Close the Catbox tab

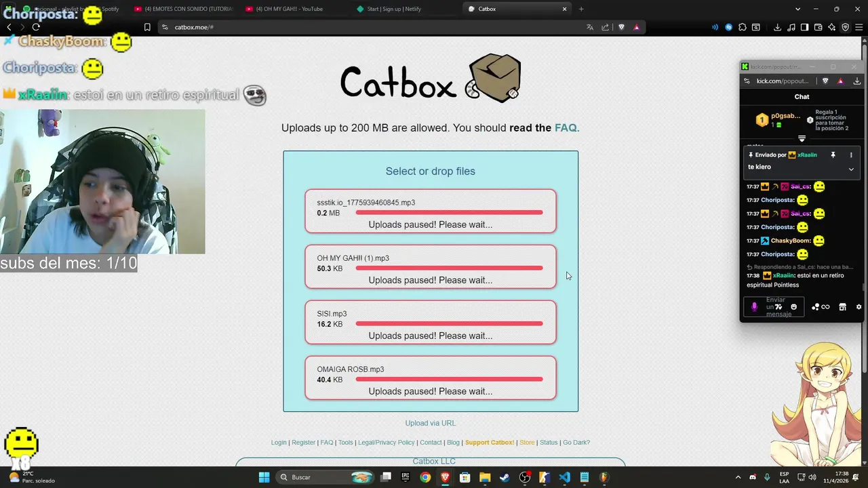[x=564, y=9]
